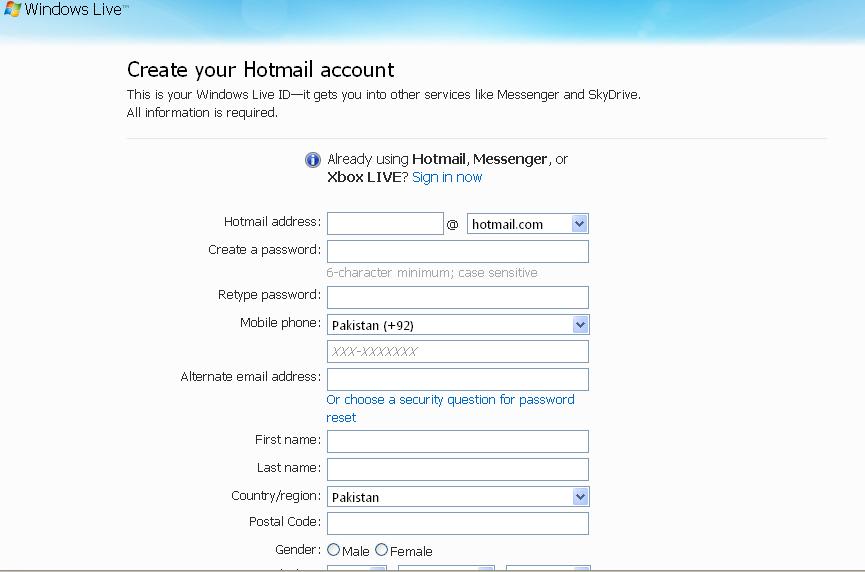Click the Hotmail address label

point(272,222)
